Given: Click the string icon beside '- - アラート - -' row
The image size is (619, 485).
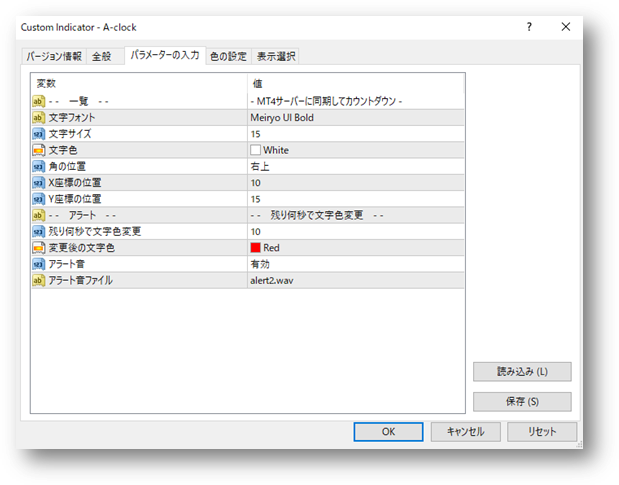Looking at the screenshot, I should pos(38,215).
